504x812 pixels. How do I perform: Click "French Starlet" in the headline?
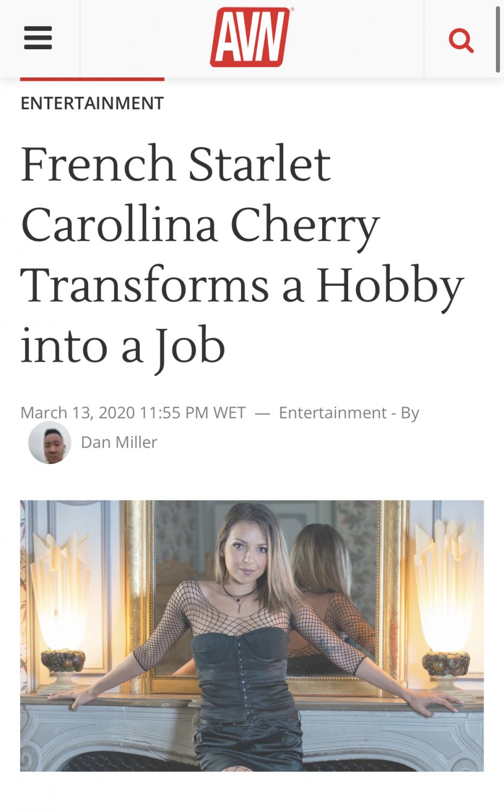point(175,164)
